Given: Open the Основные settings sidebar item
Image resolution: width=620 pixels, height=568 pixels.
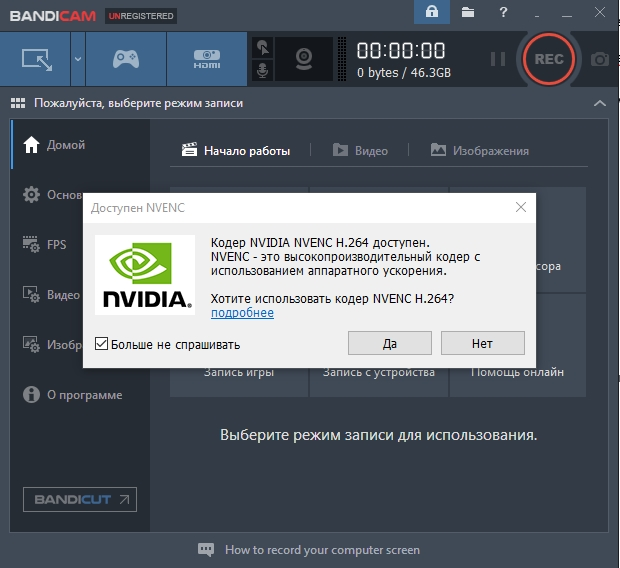Looking at the screenshot, I should point(53,195).
